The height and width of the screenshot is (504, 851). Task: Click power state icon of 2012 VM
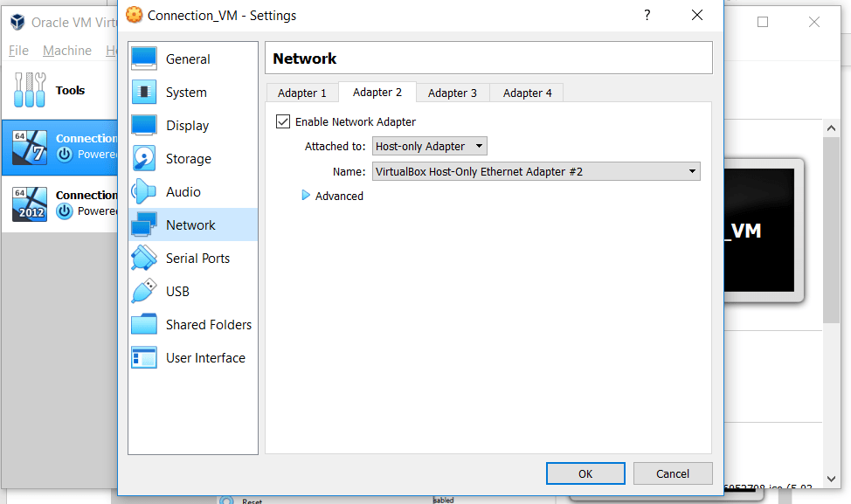tap(65, 211)
